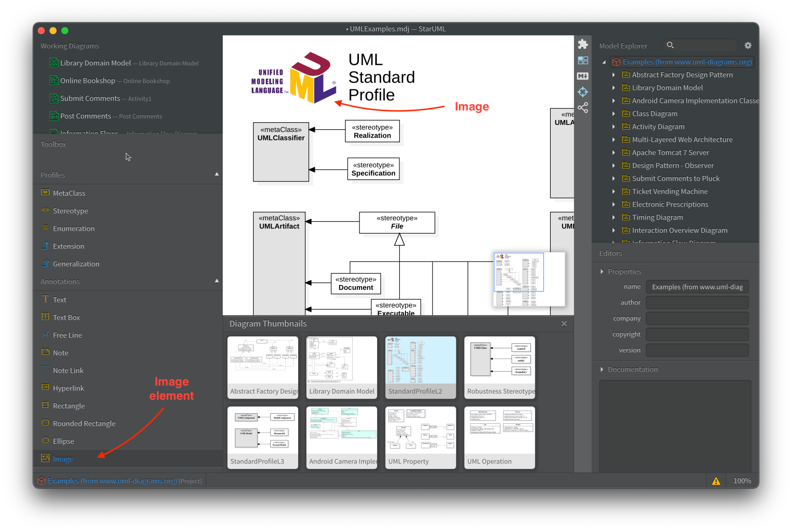This screenshot has width=792, height=532.
Task: Click Examples project link in status bar
Action: pos(111,481)
